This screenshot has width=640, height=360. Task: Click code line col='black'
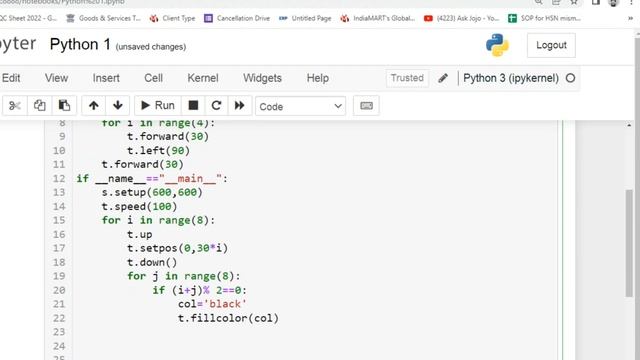pos(212,304)
